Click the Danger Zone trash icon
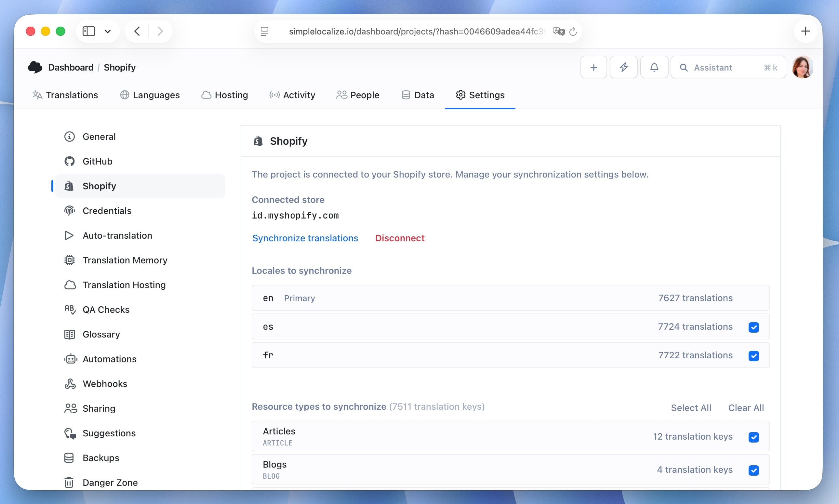The width and height of the screenshot is (839, 504). tap(69, 482)
